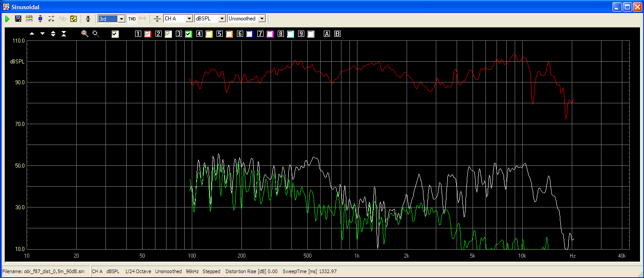Image resolution: width=644 pixels, height=278 pixels.
Task: Toggle the THD button in the toolbar
Action: [x=132, y=19]
